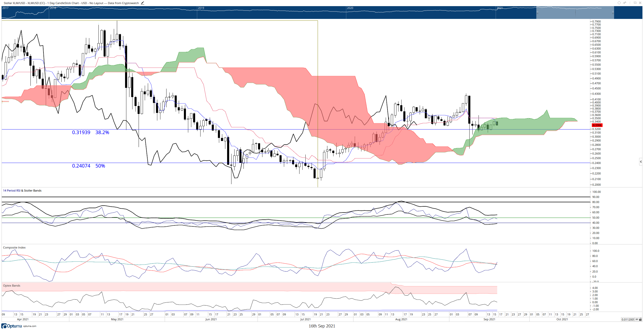Click the overlapping windows detach icon
The width and height of the screenshot is (644, 330).
tap(635, 3)
